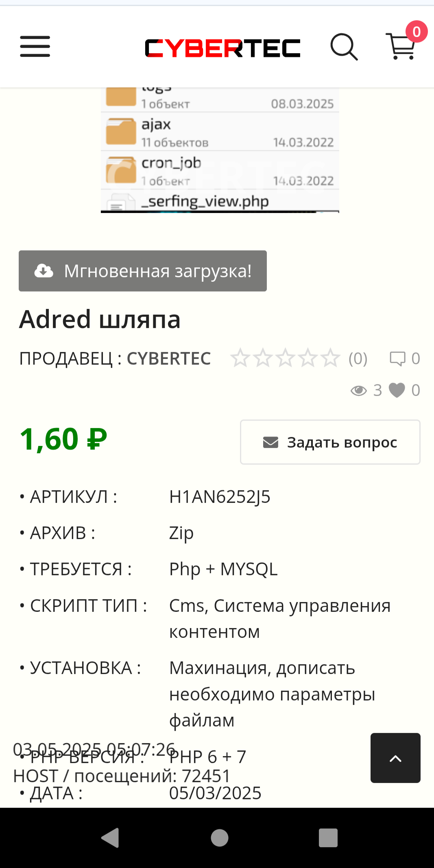434x868 pixels.
Task: Click the Мгновенная загрузка button
Action: [143, 271]
